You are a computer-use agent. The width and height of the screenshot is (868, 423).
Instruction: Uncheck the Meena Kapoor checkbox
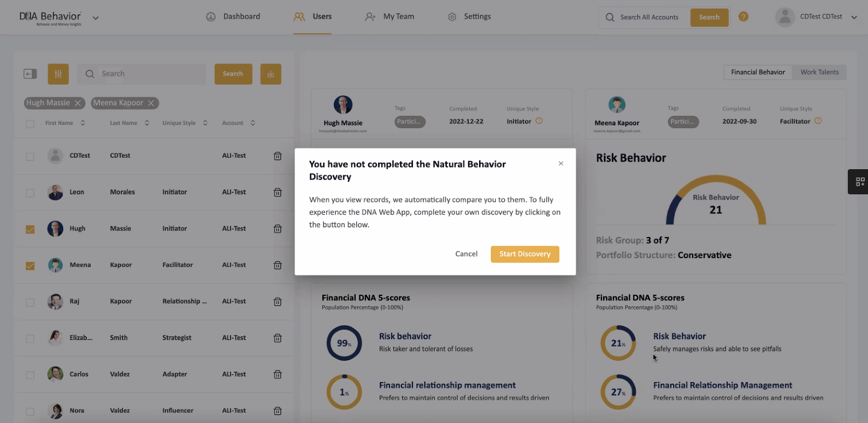click(x=30, y=266)
